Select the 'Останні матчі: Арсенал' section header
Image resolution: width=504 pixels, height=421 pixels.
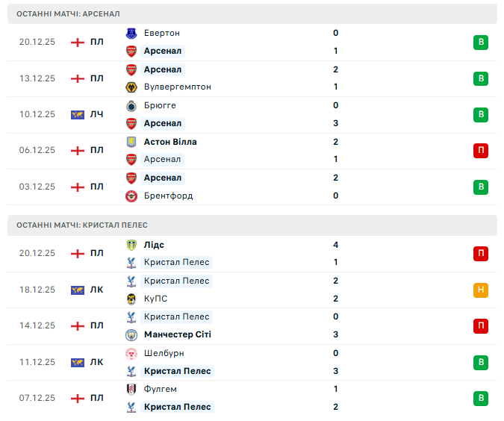(x=68, y=14)
